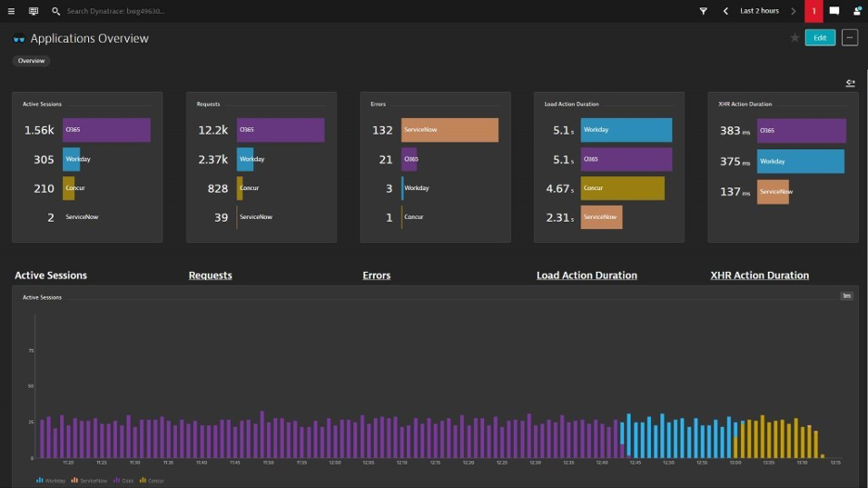This screenshot has width=868, height=488.
Task: Select O365 bar in Load Action Duration
Action: (626, 159)
